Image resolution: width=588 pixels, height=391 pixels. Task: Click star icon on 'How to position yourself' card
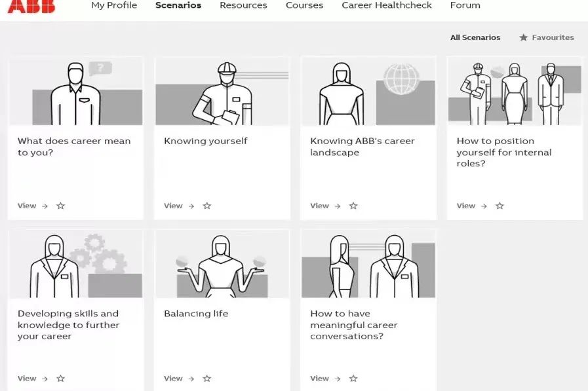point(500,206)
